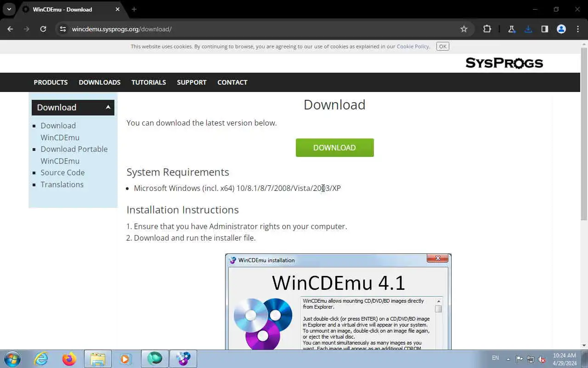Open the Chrome profile avatar
Image resolution: width=588 pixels, height=368 pixels.
(561, 29)
